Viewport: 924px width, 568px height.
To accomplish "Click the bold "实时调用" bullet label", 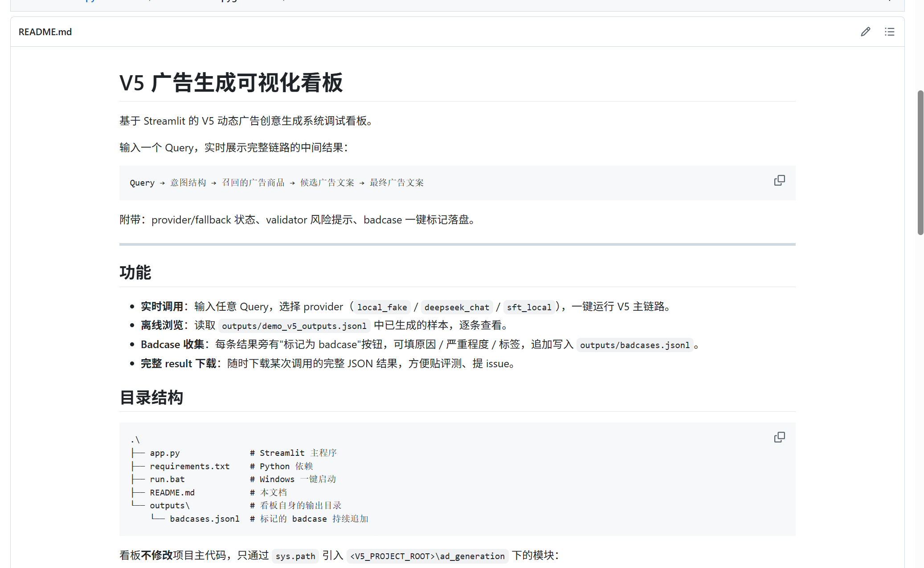I will click(162, 307).
